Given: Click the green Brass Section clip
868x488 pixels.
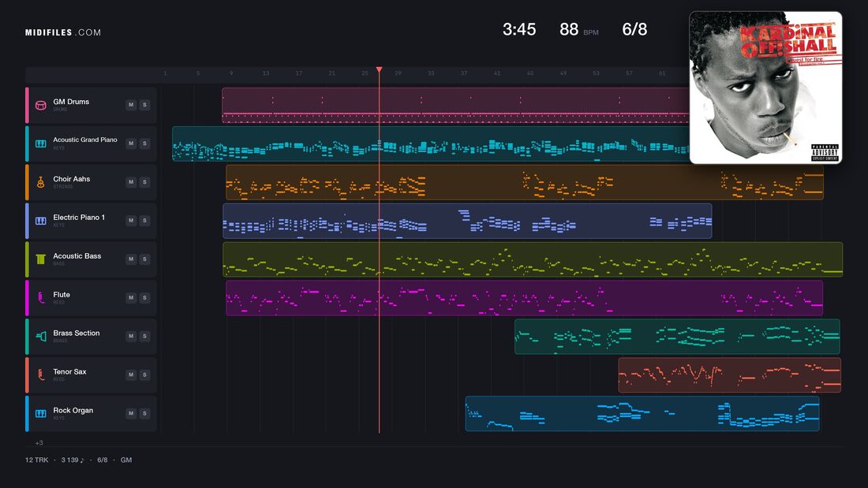Looking at the screenshot, I should click(677, 337).
